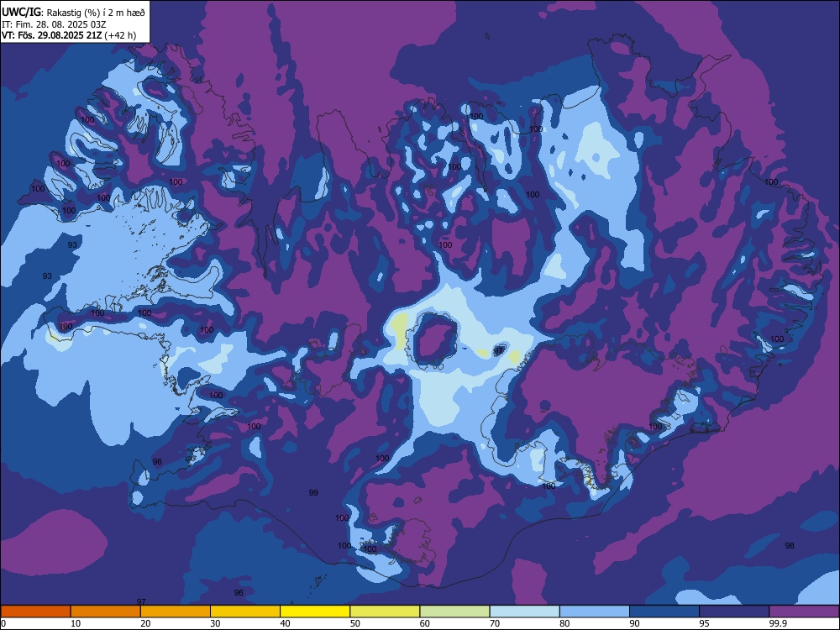
Task: Click the '98' humidity value on the map
Action: point(790,545)
